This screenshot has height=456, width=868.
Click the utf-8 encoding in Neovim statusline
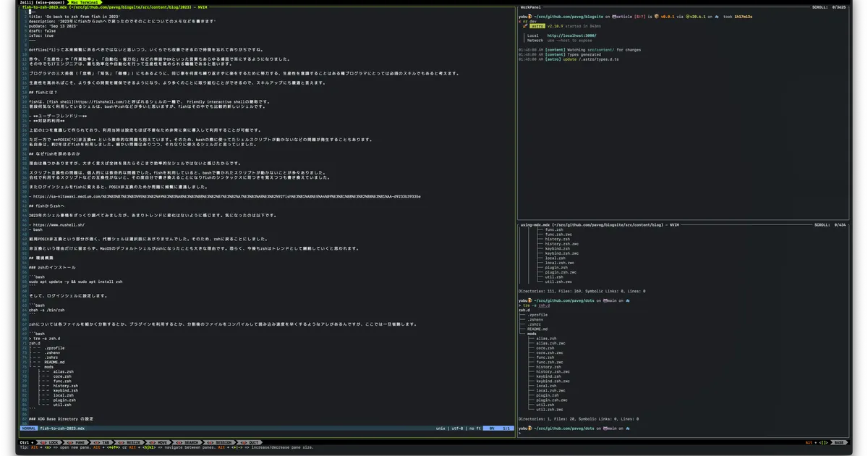pyautogui.click(x=456, y=428)
